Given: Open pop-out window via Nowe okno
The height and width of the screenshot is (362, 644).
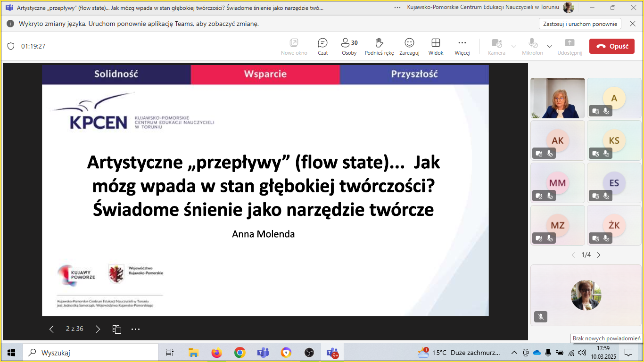Looking at the screenshot, I should tap(294, 46).
